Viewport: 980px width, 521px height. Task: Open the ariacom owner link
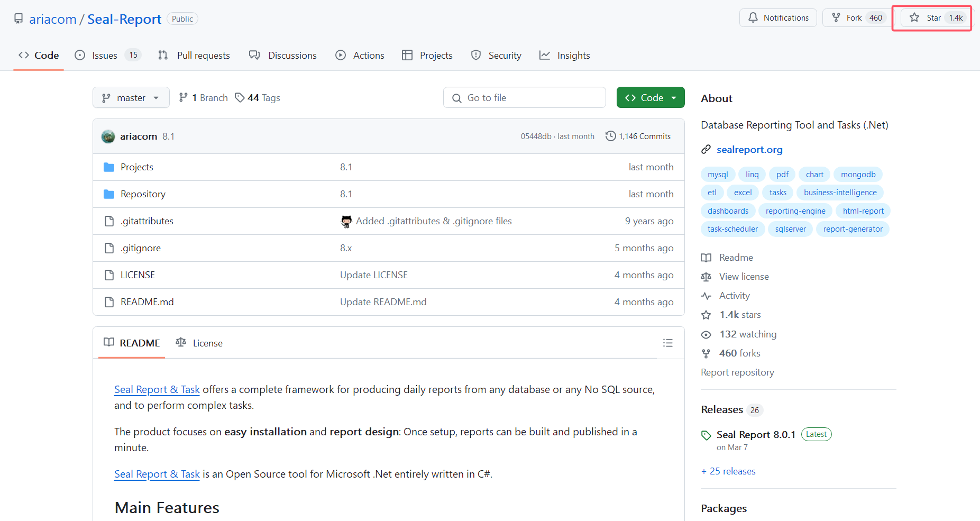(x=53, y=20)
